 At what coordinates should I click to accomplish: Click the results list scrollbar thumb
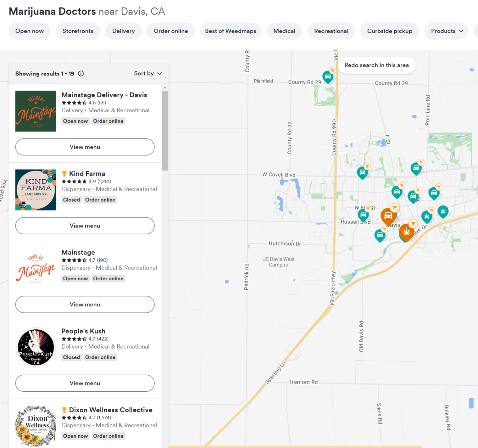pyautogui.click(x=165, y=131)
